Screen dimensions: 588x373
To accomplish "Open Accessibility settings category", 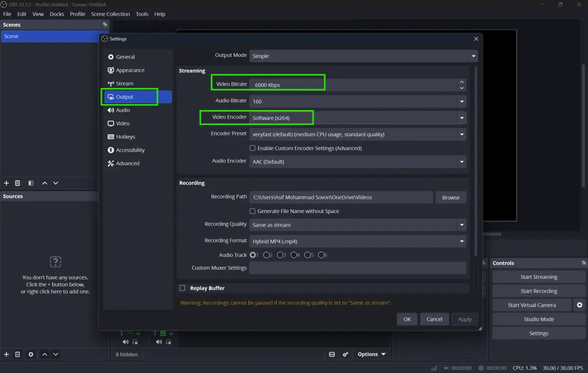I will (x=138, y=150).
